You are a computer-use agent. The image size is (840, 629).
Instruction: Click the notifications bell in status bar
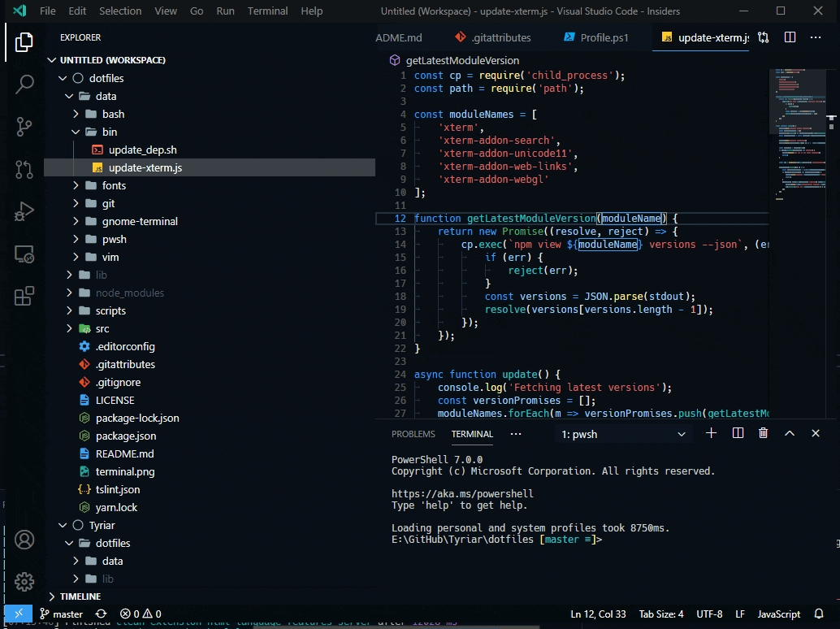click(x=818, y=614)
